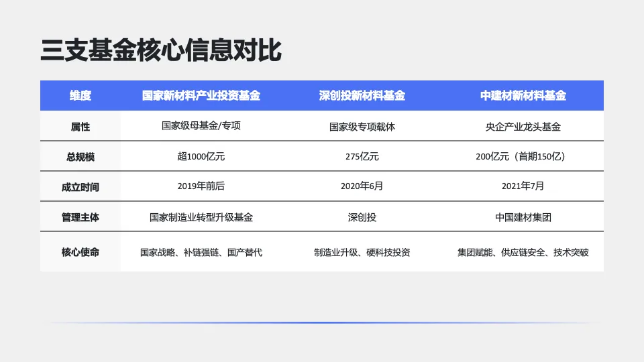This screenshot has width=644, height=362.
Task: Click the 总规模 row label
Action: 80,156
